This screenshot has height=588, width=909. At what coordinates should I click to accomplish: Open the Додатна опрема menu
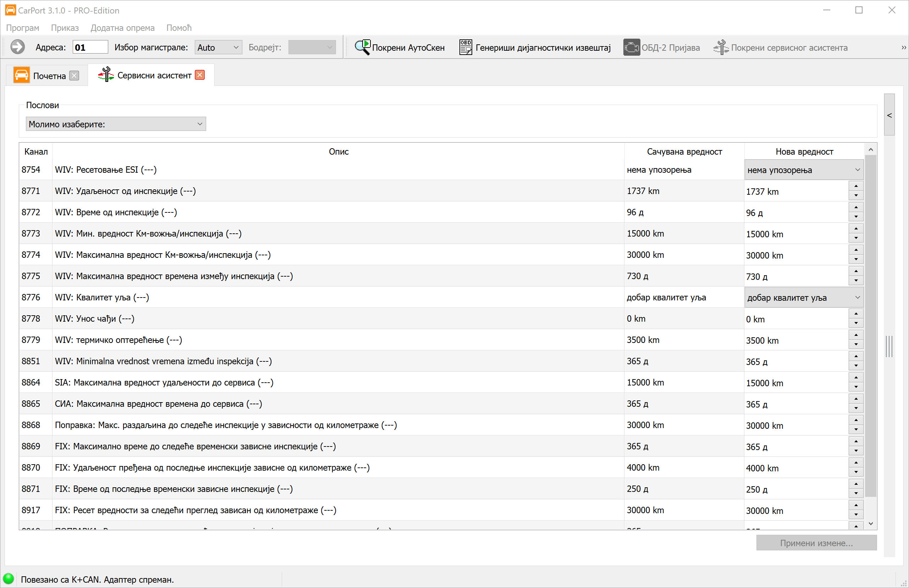coord(122,28)
